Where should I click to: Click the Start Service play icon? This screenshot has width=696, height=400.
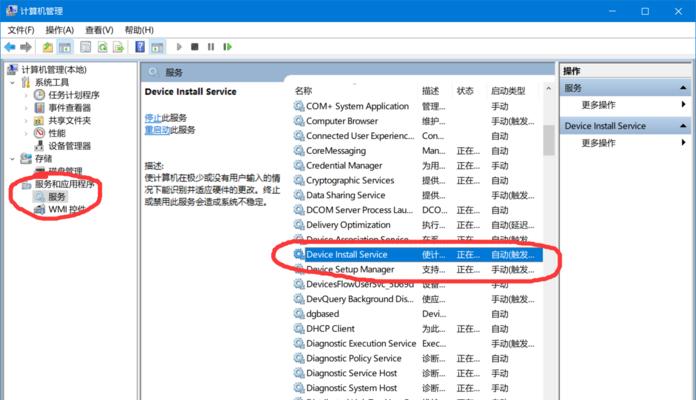[179, 47]
